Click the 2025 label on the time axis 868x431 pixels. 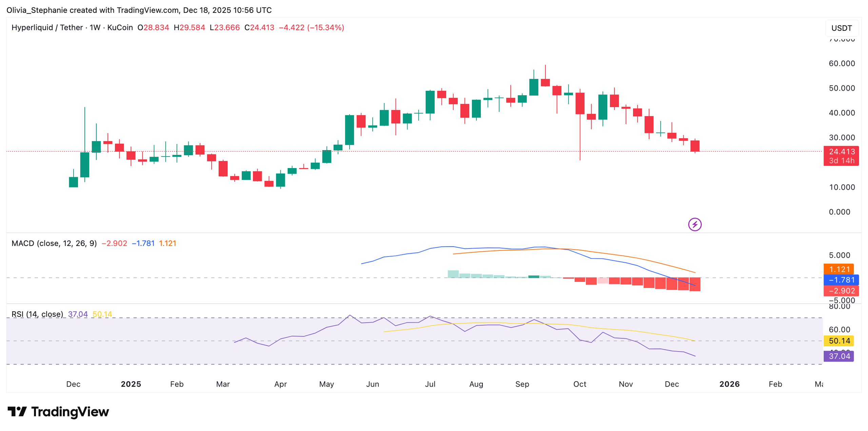click(132, 384)
